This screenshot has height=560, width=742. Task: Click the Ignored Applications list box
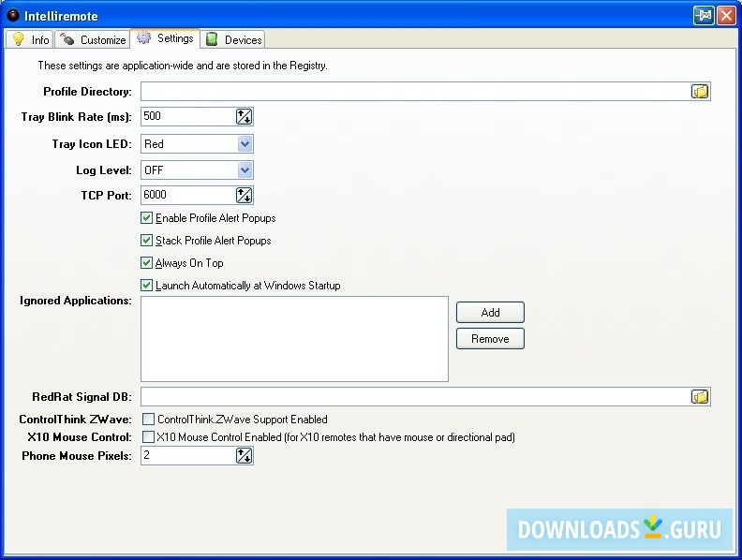[x=294, y=339]
